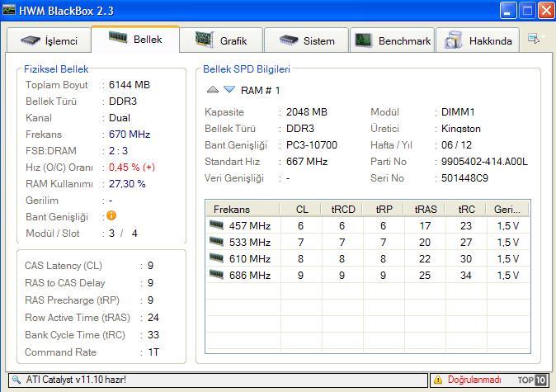Click the HWM BlackBox title bar icon

tap(10, 10)
